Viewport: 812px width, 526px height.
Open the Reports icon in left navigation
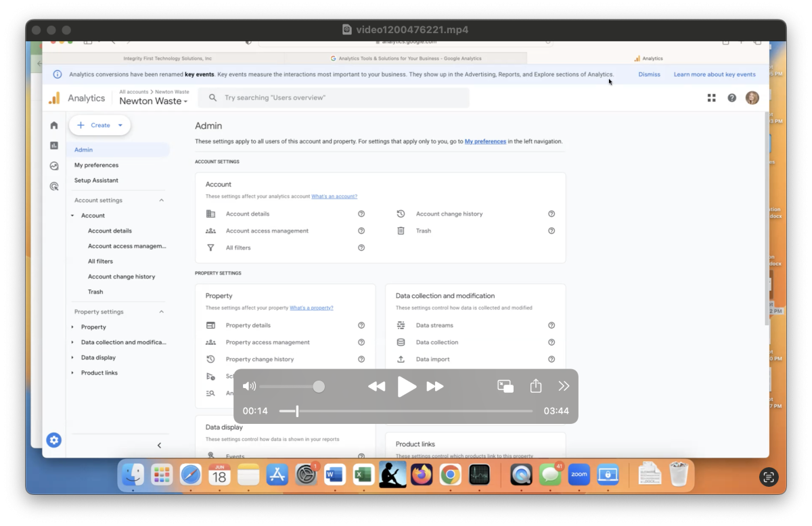(54, 145)
